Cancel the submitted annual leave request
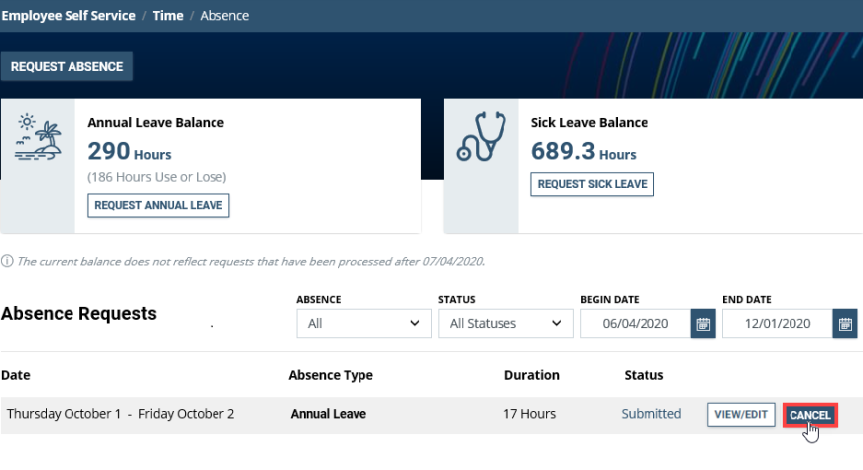The height and width of the screenshot is (470, 863). [810, 415]
